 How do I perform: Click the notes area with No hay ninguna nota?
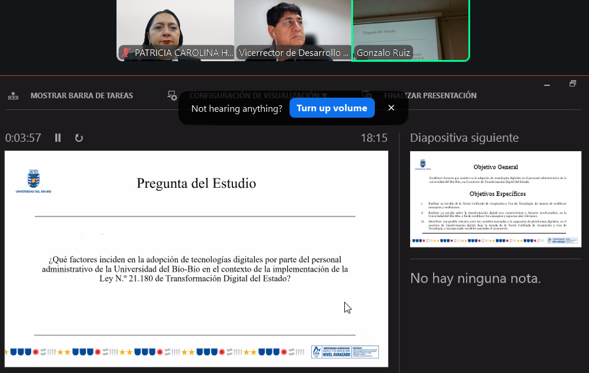pos(475,278)
